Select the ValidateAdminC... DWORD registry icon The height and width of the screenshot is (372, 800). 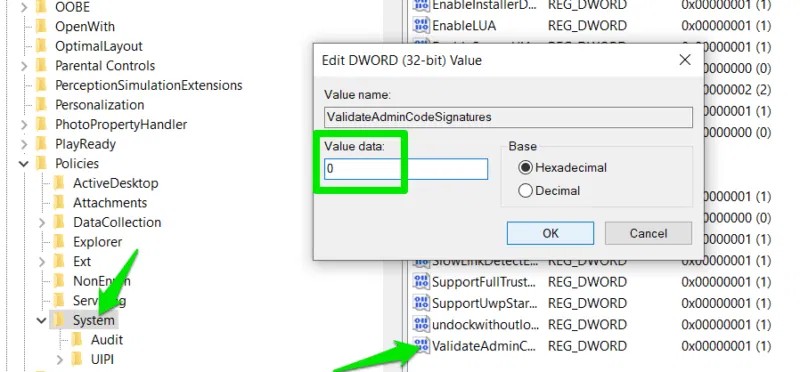[421, 346]
